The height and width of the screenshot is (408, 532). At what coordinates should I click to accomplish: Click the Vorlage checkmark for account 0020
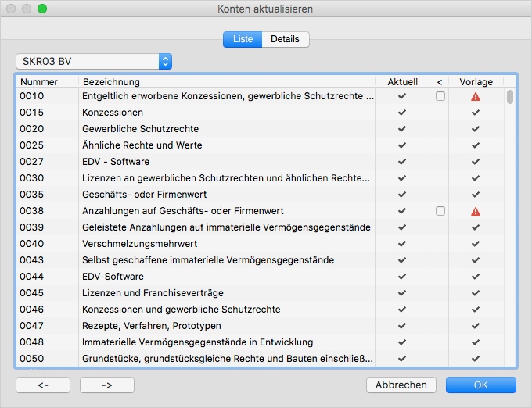click(476, 129)
